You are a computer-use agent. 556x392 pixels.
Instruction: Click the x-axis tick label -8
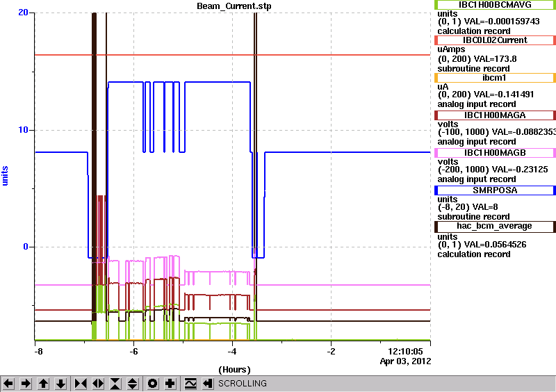[38, 352]
